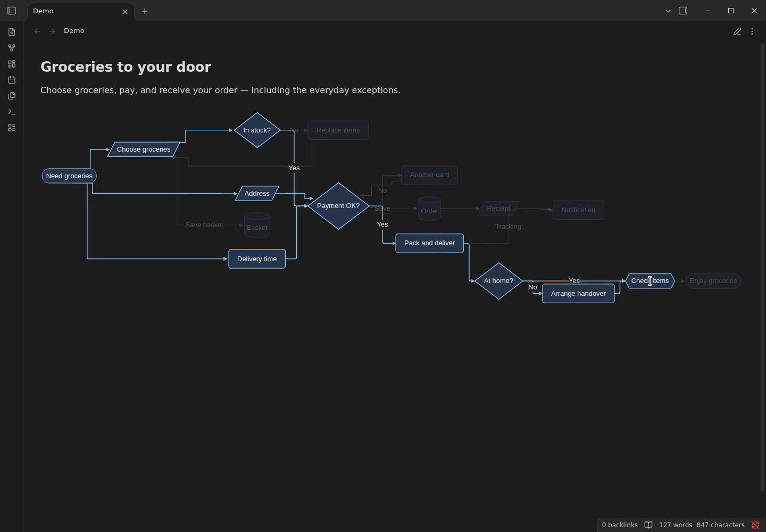The width and height of the screenshot is (766, 532).
Task: Navigate back with the left arrow
Action: coord(37,31)
